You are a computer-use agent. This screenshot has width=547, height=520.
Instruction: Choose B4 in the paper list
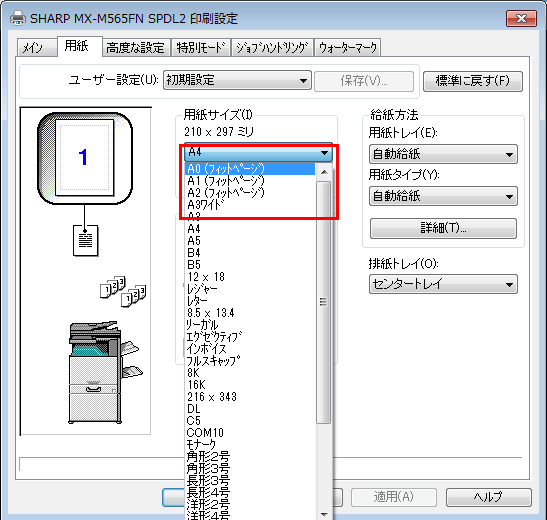(x=250, y=253)
